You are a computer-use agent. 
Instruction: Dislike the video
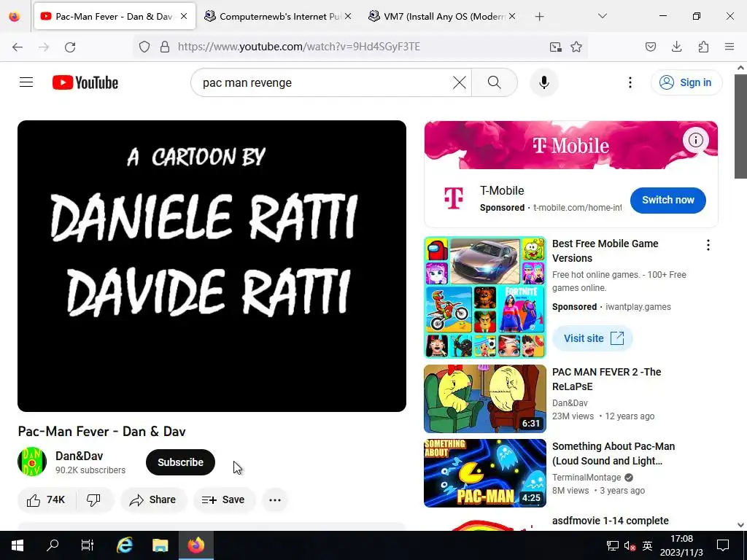coord(94,499)
